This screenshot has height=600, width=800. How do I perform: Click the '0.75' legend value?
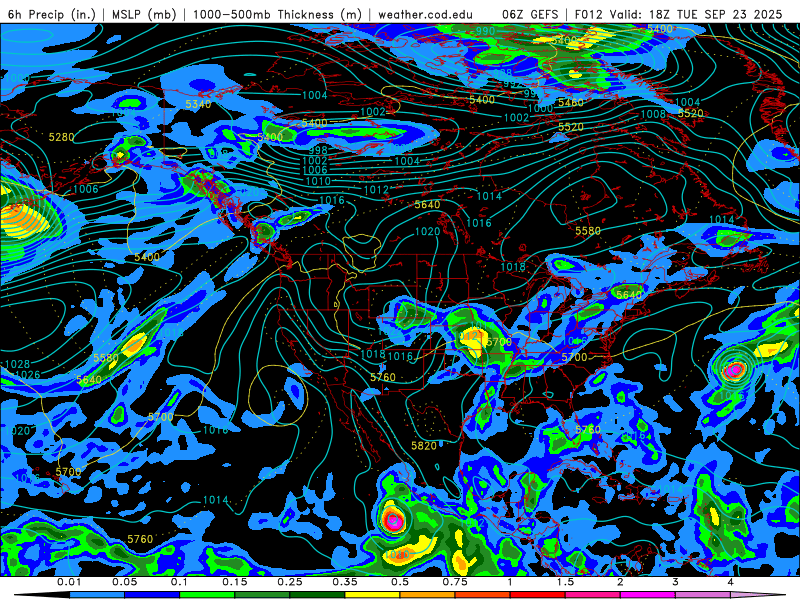click(455, 582)
